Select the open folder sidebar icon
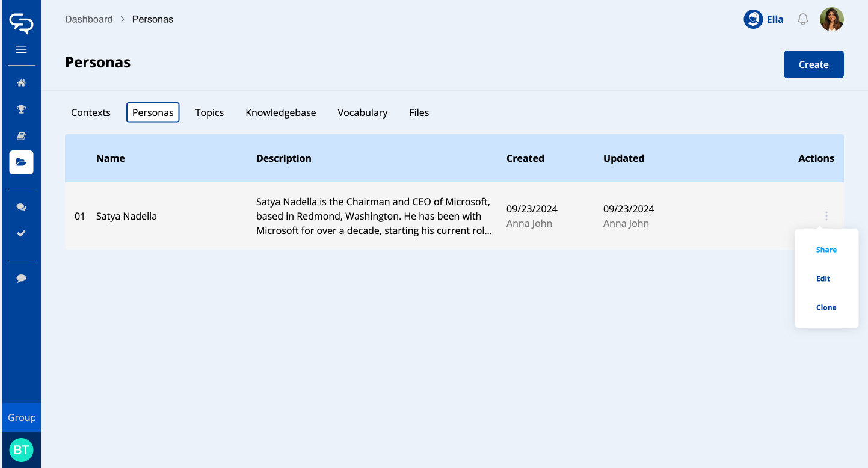868x468 pixels. point(21,162)
